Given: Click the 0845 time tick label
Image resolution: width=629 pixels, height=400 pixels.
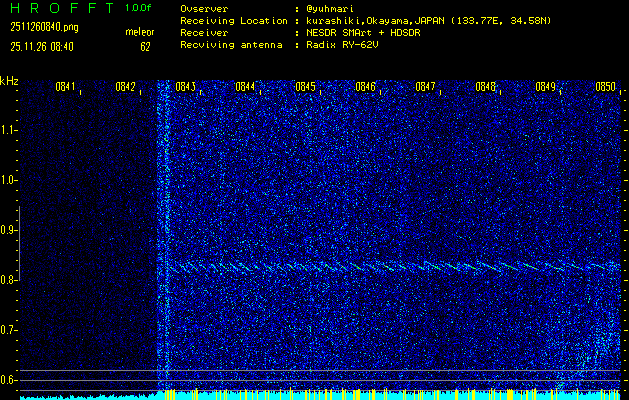Looking at the screenshot, I should click(x=305, y=87).
